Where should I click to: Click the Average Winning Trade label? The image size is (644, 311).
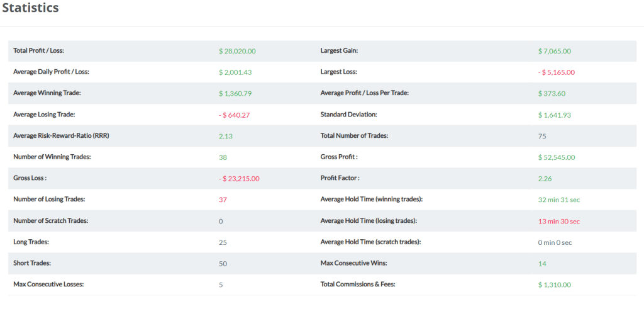(47, 93)
